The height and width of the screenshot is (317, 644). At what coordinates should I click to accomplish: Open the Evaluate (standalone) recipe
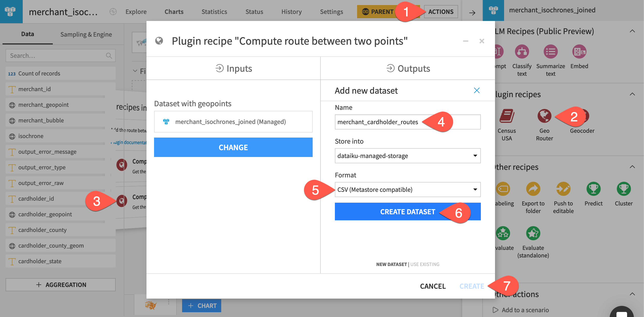533,233
